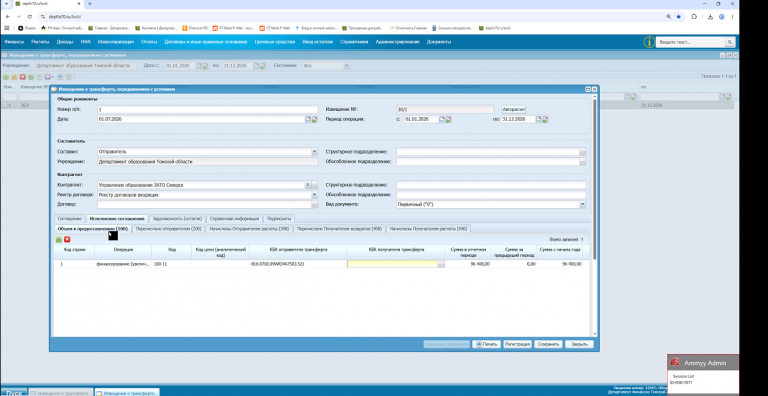Screen dimensions: 768x396
Task: Click the yellow edit icon in background toolbar
Action: tap(14, 77)
